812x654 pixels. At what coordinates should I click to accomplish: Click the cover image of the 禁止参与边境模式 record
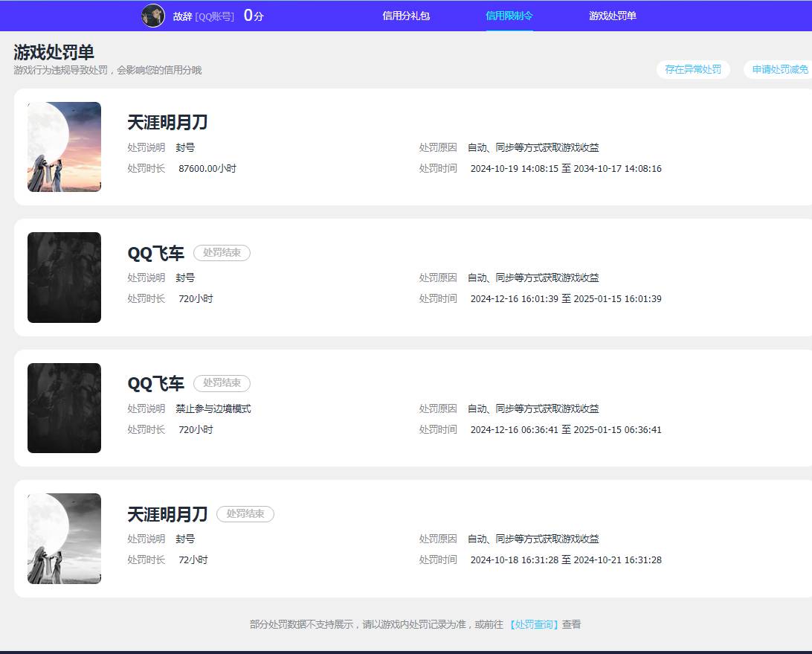(64, 408)
